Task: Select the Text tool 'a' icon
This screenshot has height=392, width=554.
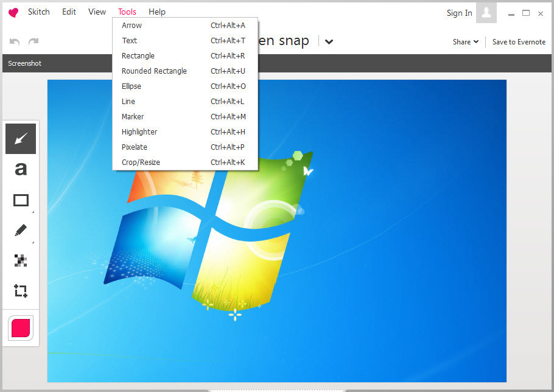Action: [21, 169]
